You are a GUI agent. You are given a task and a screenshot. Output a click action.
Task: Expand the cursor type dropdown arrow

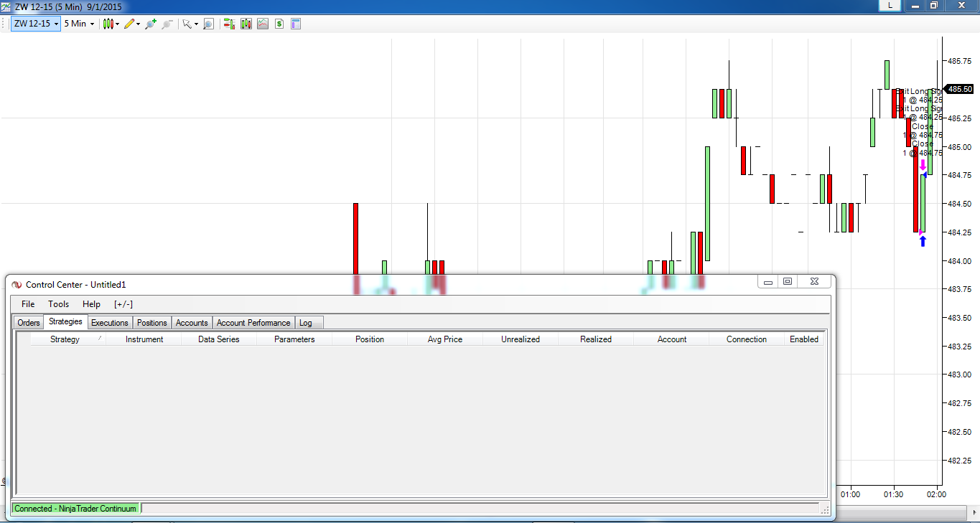(x=196, y=24)
